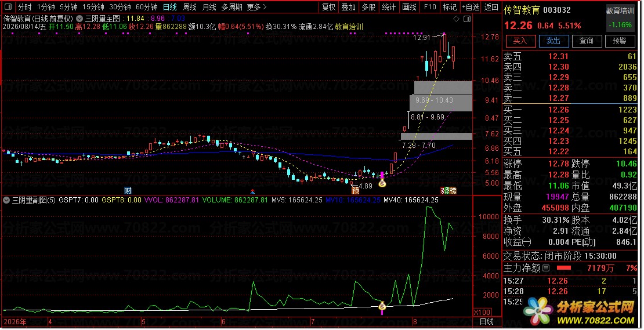Click the 多股 multi-stock toolbar button

[x=369, y=7]
